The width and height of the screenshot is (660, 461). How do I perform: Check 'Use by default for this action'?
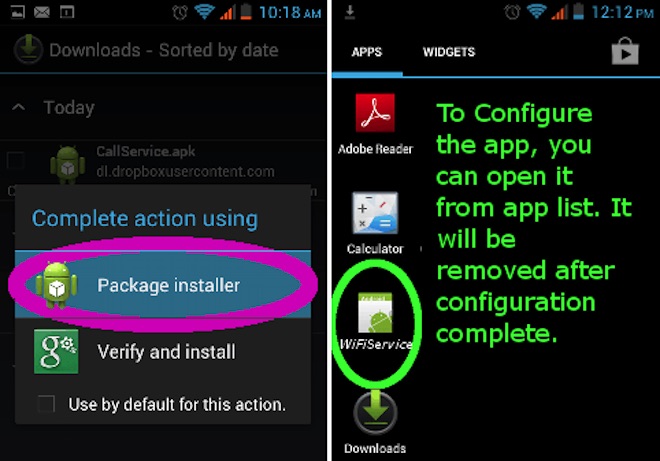pos(46,404)
